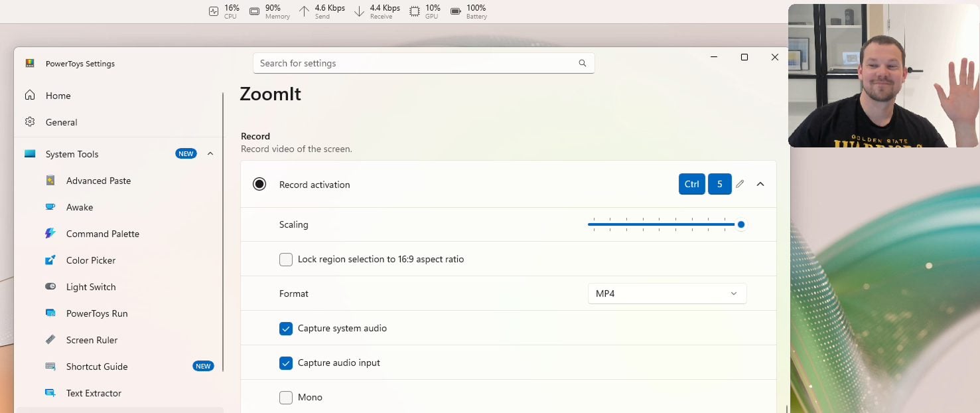Viewport: 980px width, 413px height.
Task: Click the NEW badge next to Shortcut Guide
Action: [203, 366]
